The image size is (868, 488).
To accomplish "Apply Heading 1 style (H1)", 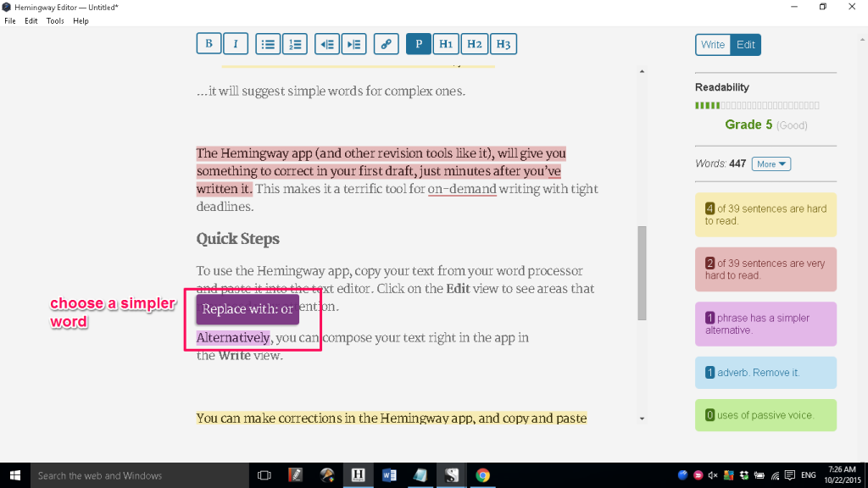I will (446, 44).
